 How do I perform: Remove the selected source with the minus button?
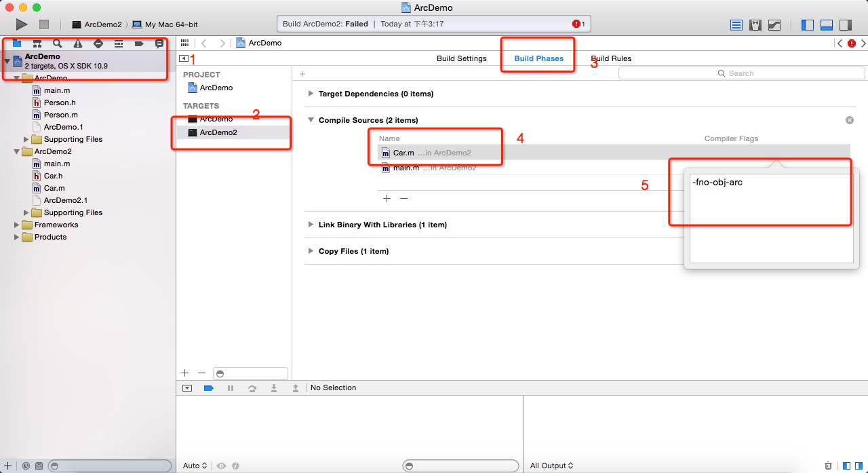[403, 199]
